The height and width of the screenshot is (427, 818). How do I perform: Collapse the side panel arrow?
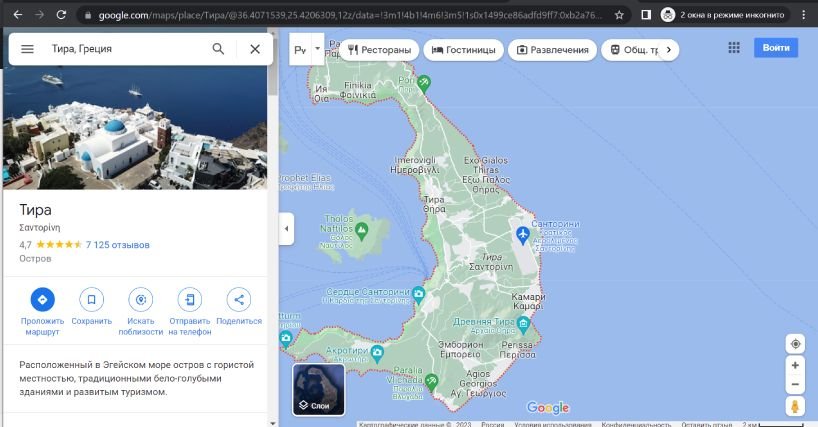pos(286,228)
